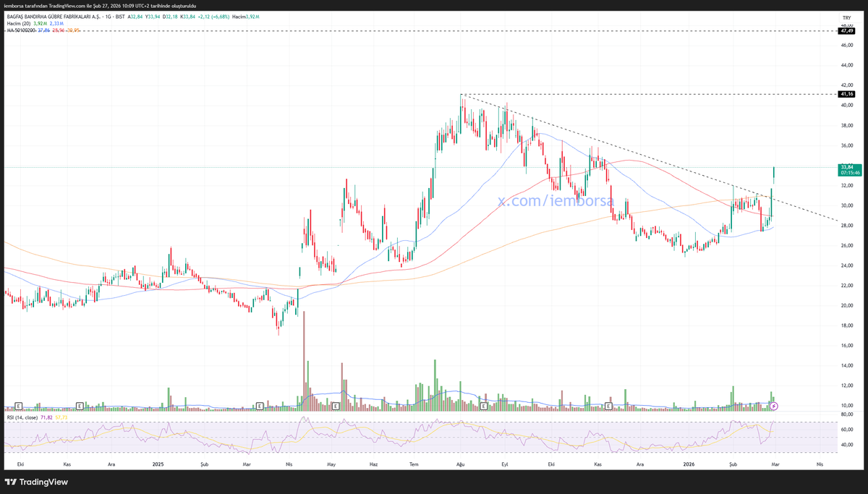Click the TradingView logo
868x494 pixels.
click(x=36, y=482)
